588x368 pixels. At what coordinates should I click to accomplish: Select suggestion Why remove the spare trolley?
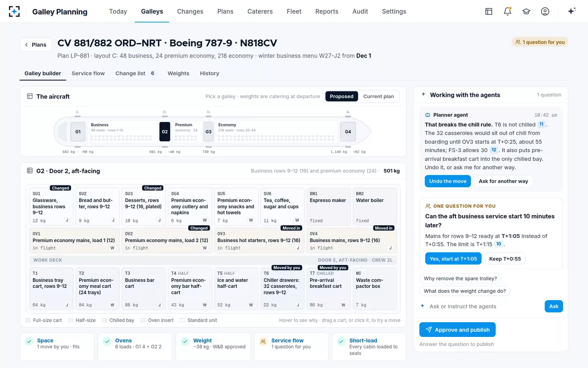[x=460, y=278]
